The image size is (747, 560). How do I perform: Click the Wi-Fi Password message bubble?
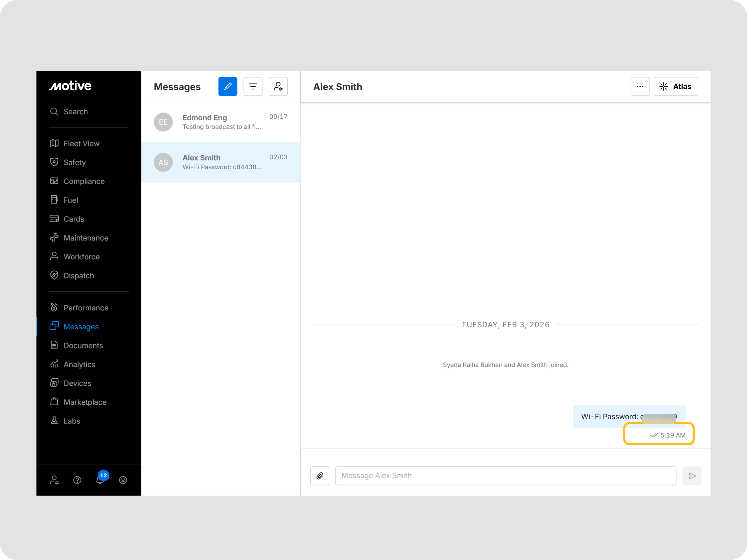(629, 416)
